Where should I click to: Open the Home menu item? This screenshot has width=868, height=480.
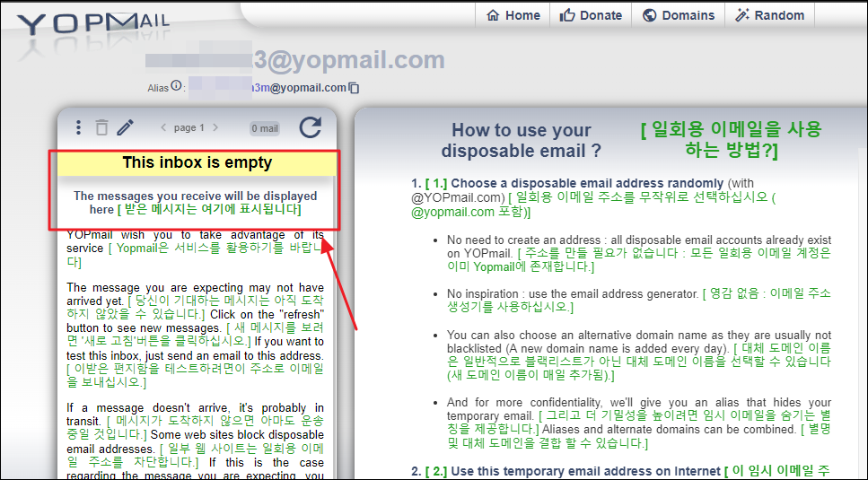click(x=513, y=15)
